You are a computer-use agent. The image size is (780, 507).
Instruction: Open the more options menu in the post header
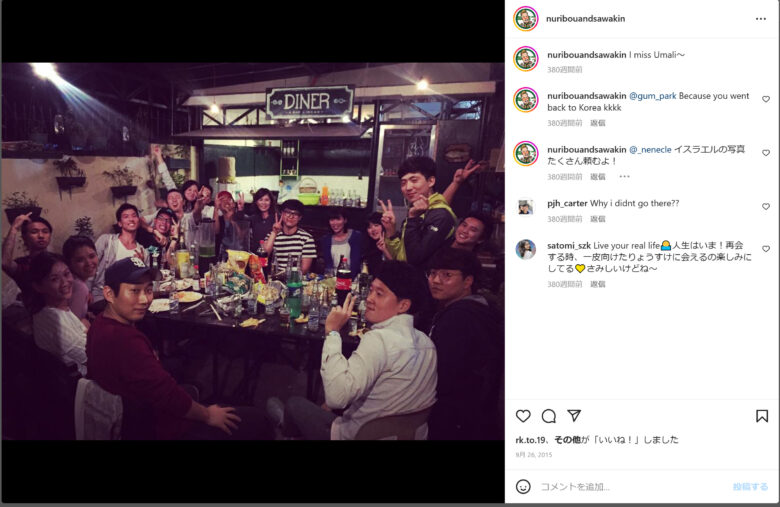coord(761,19)
